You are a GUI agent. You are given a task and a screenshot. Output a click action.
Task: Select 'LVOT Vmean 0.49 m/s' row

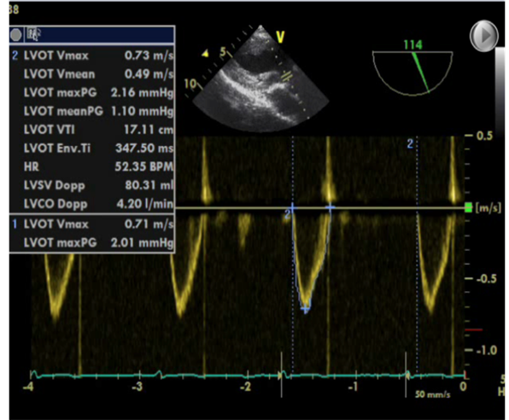[x=92, y=74]
